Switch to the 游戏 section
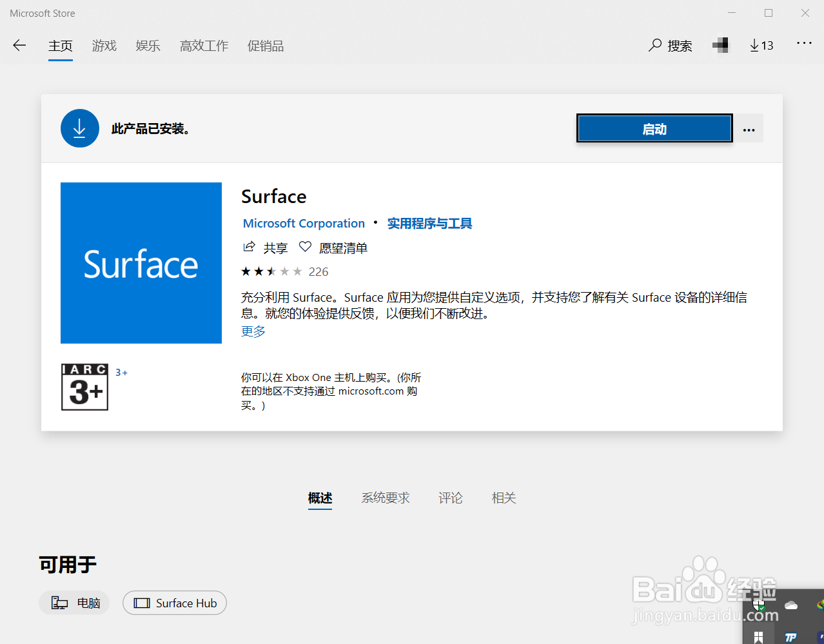 104,46
